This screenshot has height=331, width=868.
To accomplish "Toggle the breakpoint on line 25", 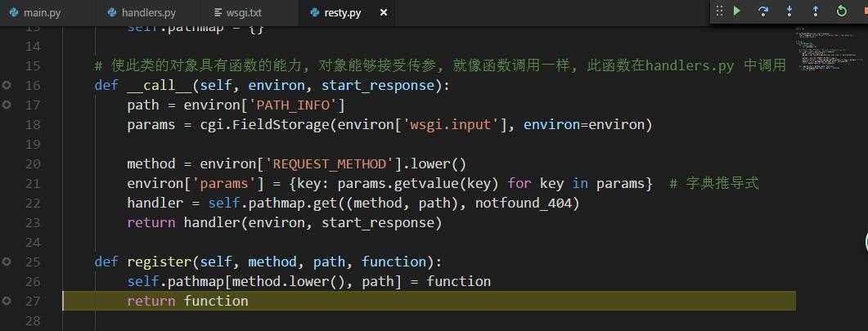I will point(7,262).
